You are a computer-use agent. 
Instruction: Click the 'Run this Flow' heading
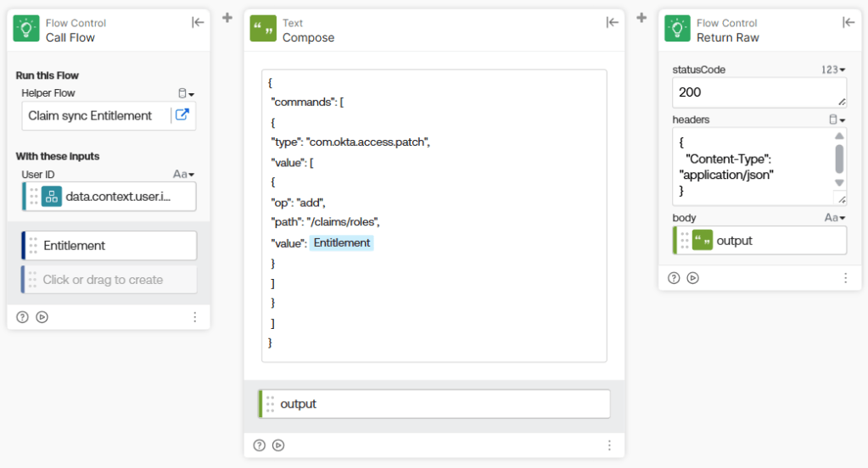click(x=47, y=75)
